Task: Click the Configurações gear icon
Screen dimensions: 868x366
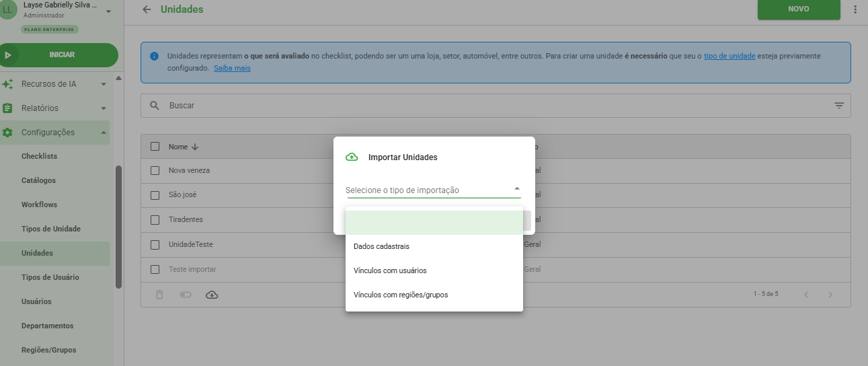Action: 8,133
